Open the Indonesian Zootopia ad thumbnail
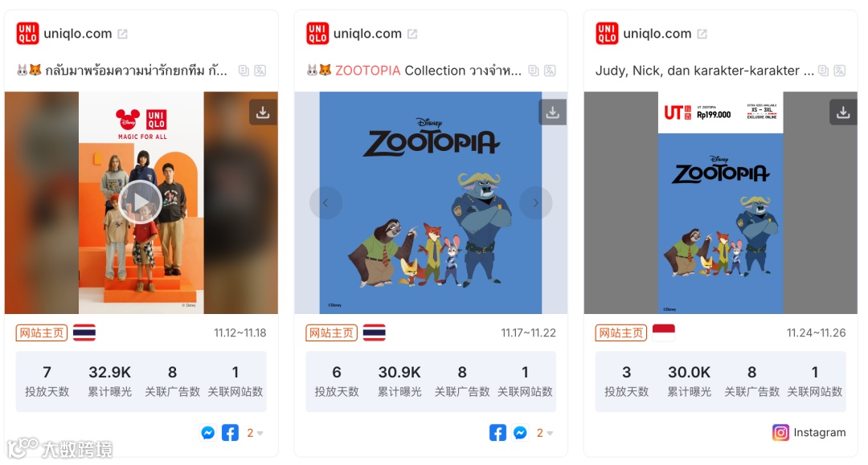 (721, 202)
